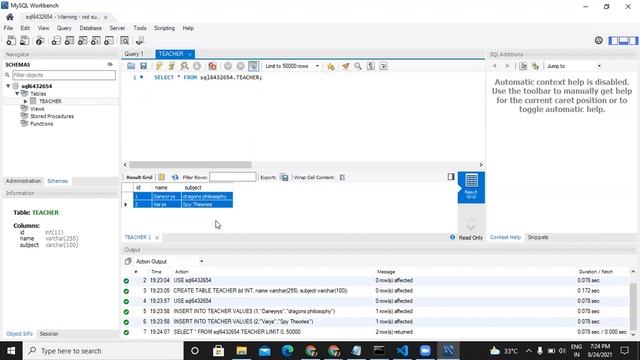
Task: Click the create new schema icon
Action: (56, 40)
